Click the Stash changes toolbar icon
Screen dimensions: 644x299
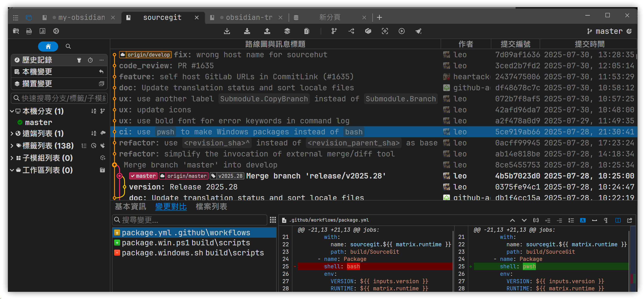click(287, 31)
